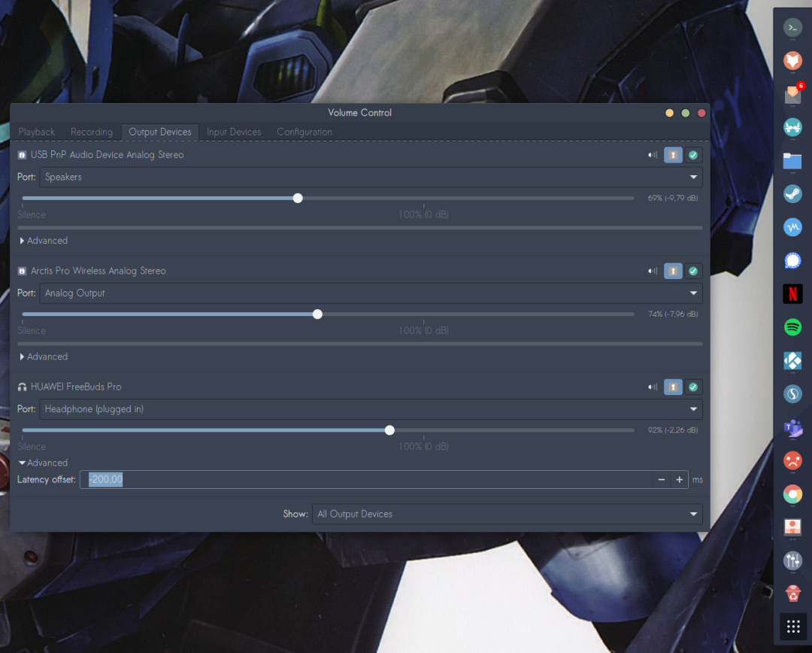Mute HUAWEI FreeBuds Pro output
812x653 pixels.
[653, 387]
